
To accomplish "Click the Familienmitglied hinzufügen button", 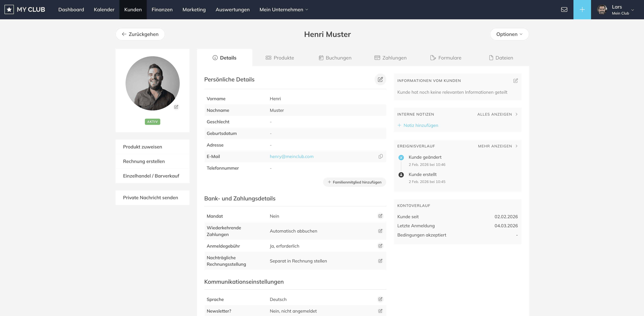I will [354, 182].
